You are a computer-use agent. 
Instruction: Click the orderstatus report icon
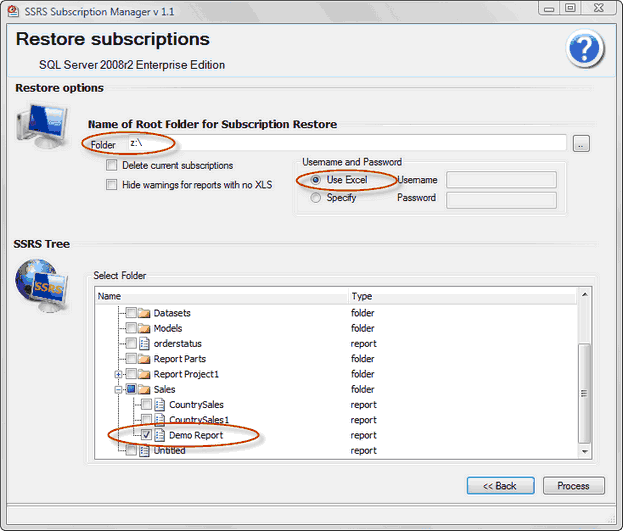coord(144,343)
